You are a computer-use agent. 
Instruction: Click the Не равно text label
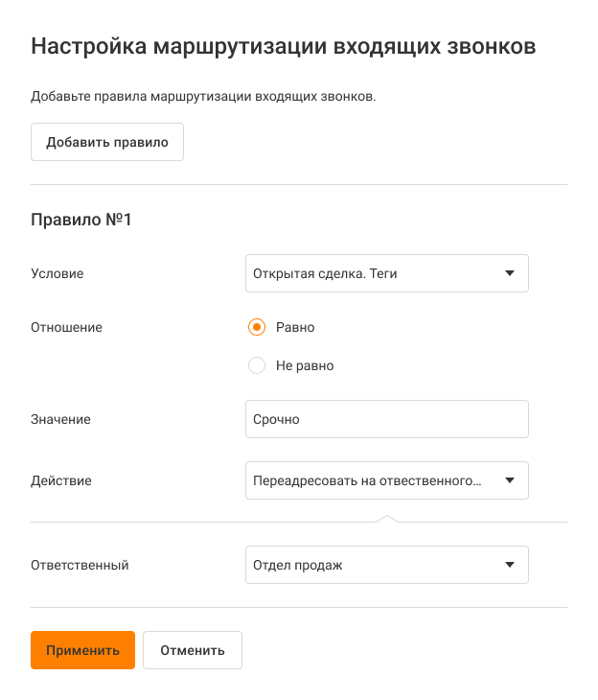305,365
